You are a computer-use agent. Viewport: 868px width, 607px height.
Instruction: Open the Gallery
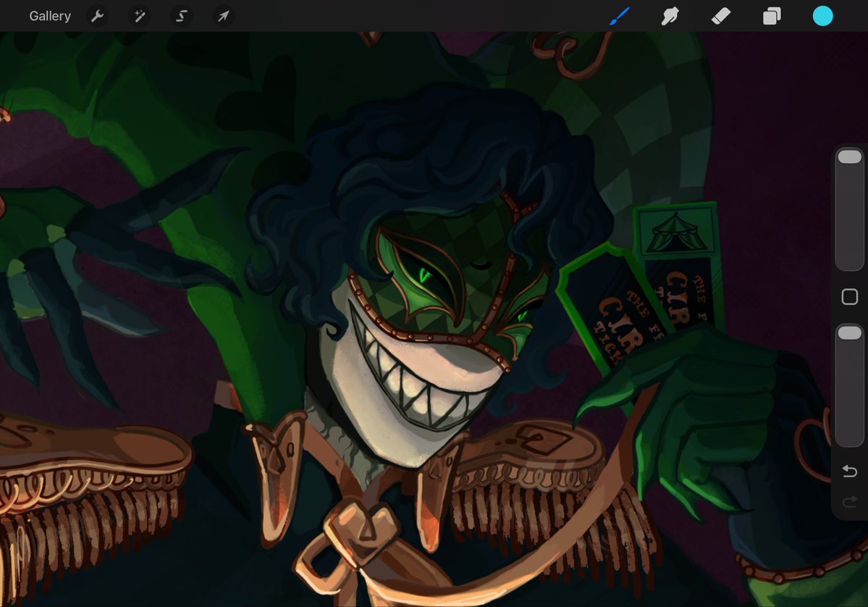50,16
